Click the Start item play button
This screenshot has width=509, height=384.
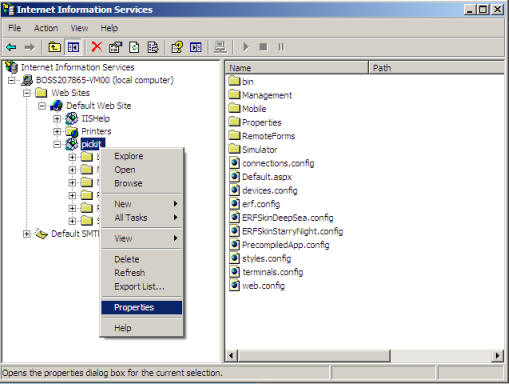(246, 47)
